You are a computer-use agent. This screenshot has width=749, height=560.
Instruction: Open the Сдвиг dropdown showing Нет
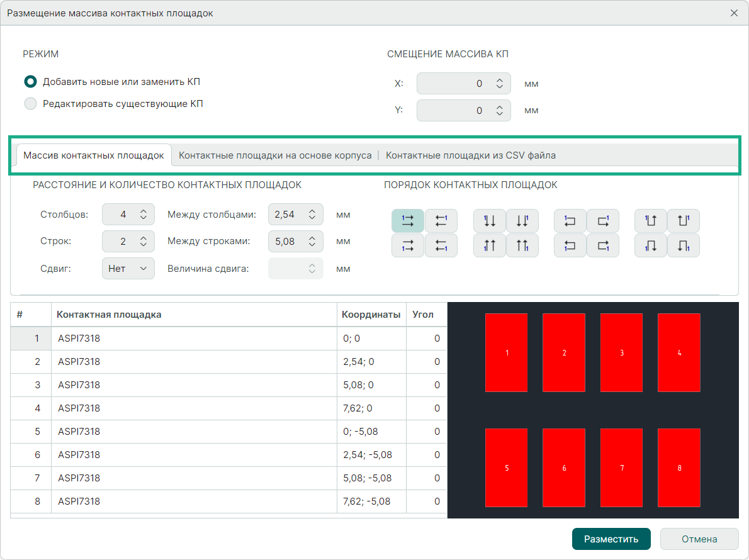tap(128, 269)
